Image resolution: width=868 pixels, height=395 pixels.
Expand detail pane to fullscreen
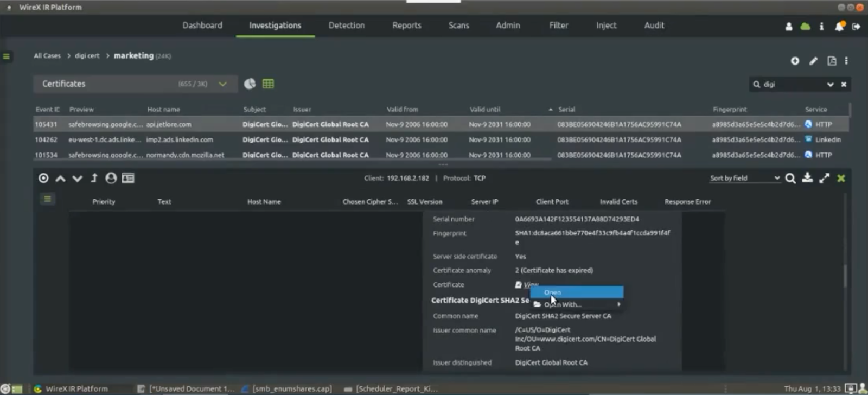click(824, 178)
